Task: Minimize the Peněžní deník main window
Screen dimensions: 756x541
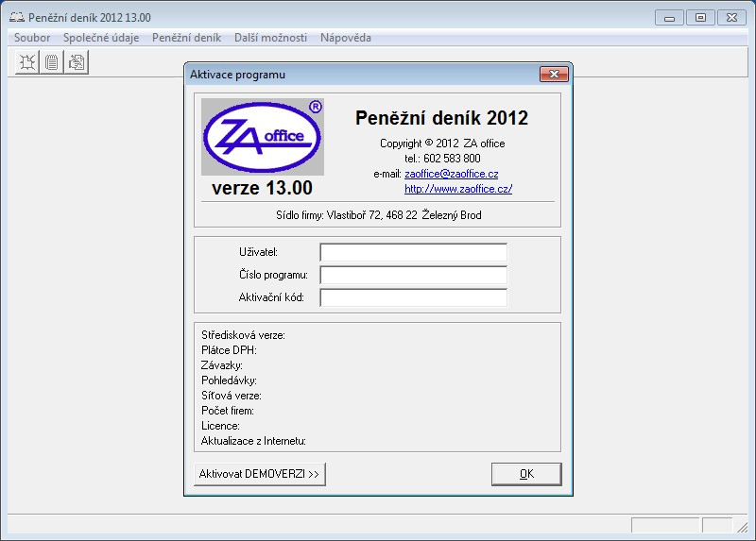Action: (x=669, y=18)
